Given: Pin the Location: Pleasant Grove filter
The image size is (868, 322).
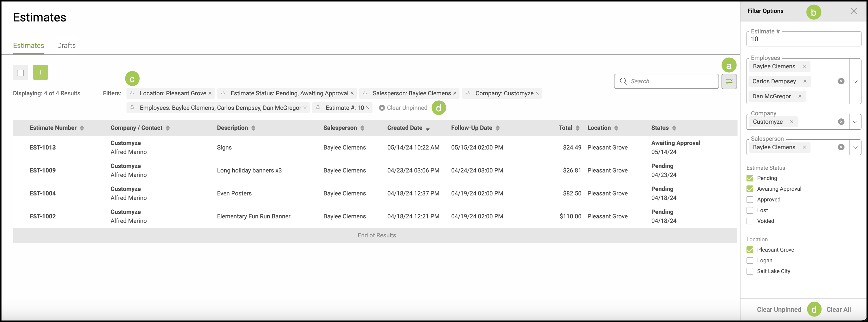Looking at the screenshot, I should click(x=132, y=93).
